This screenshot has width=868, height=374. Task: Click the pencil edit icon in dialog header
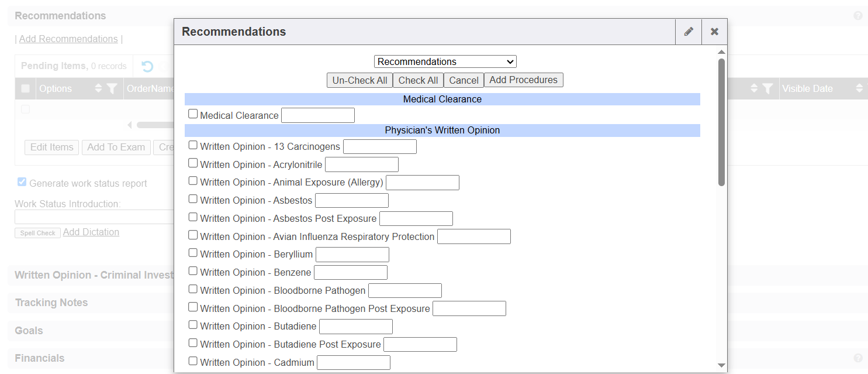(689, 32)
